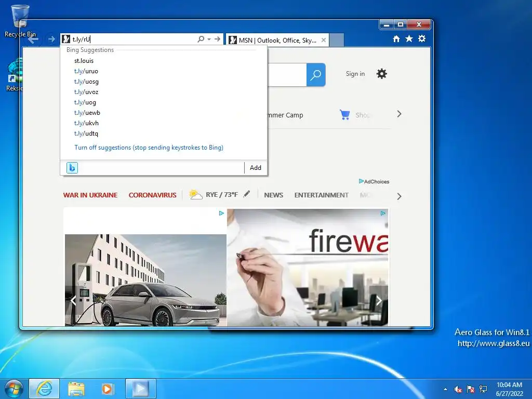Open the electric car ad image
The width and height of the screenshot is (532, 399).
tap(145, 280)
